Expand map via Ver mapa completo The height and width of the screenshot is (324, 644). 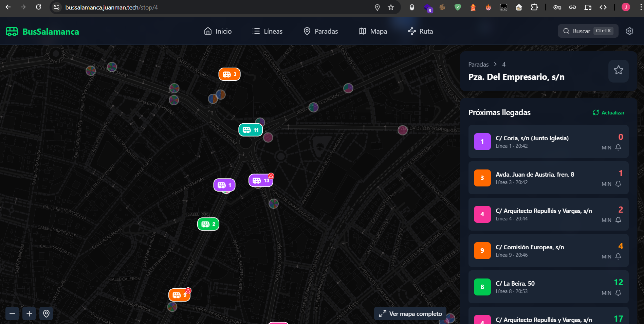pyautogui.click(x=410, y=314)
